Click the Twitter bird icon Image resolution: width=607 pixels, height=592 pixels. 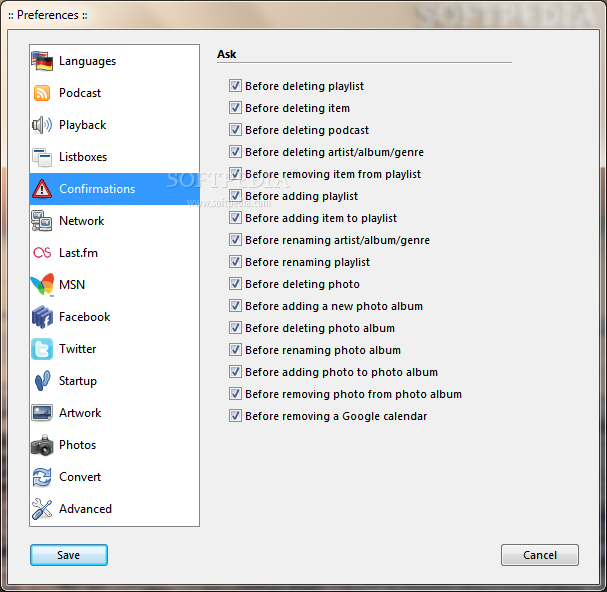click(x=42, y=349)
